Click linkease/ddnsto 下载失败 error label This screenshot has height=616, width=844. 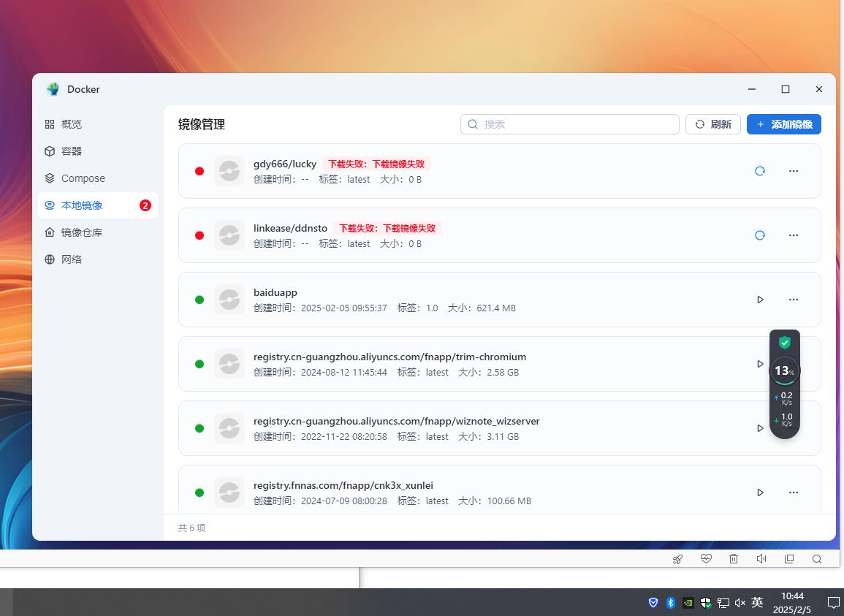pos(387,228)
